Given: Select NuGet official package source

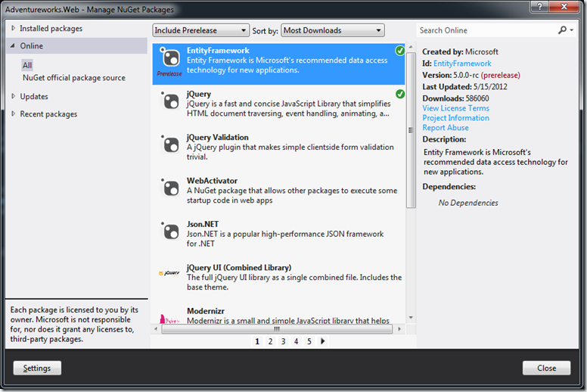Looking at the screenshot, I should coord(73,78).
